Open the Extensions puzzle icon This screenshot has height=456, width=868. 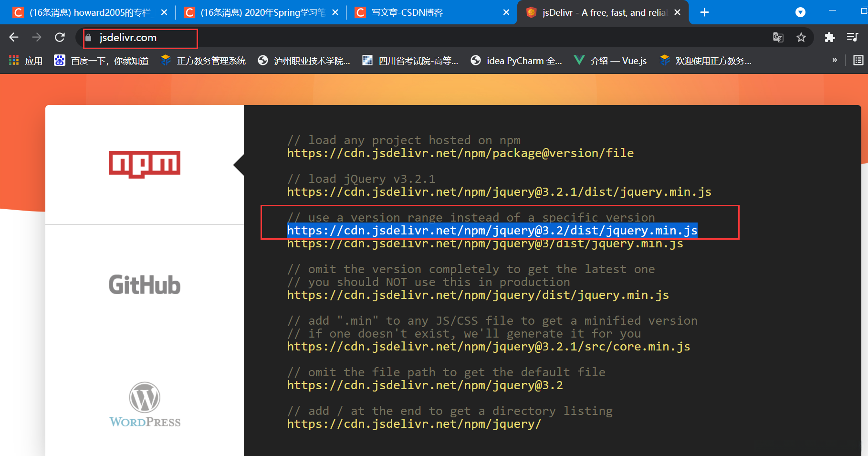click(830, 37)
